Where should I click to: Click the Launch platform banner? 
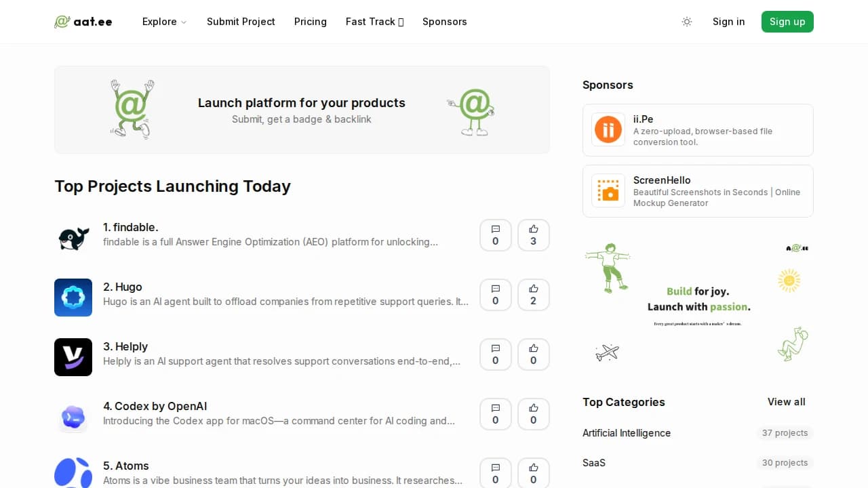[302, 110]
